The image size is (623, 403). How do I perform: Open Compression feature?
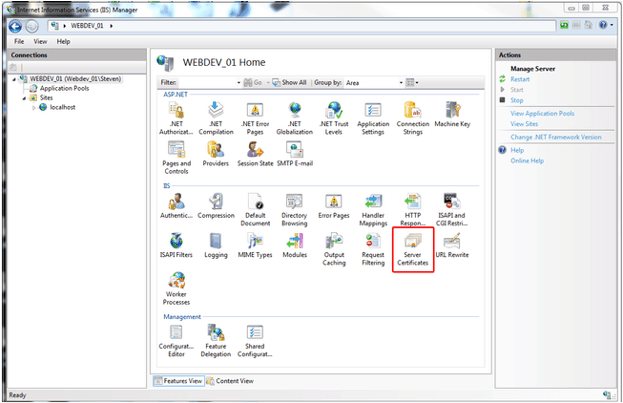point(216,206)
